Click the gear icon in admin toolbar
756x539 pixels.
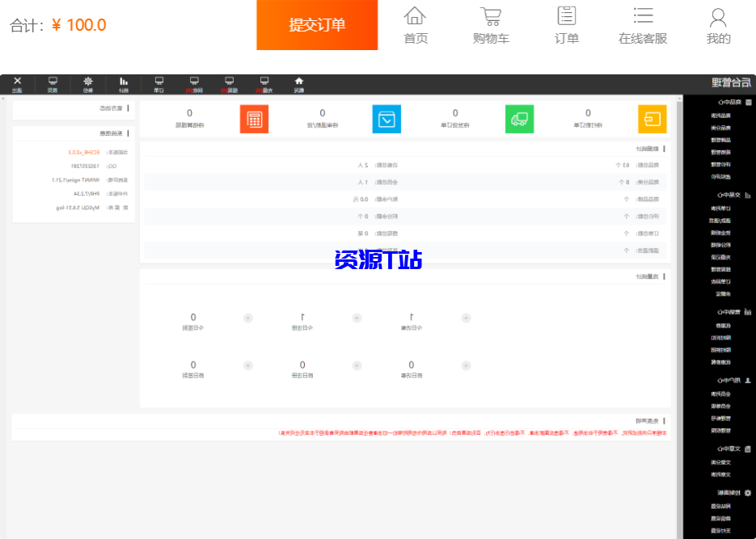[88, 84]
